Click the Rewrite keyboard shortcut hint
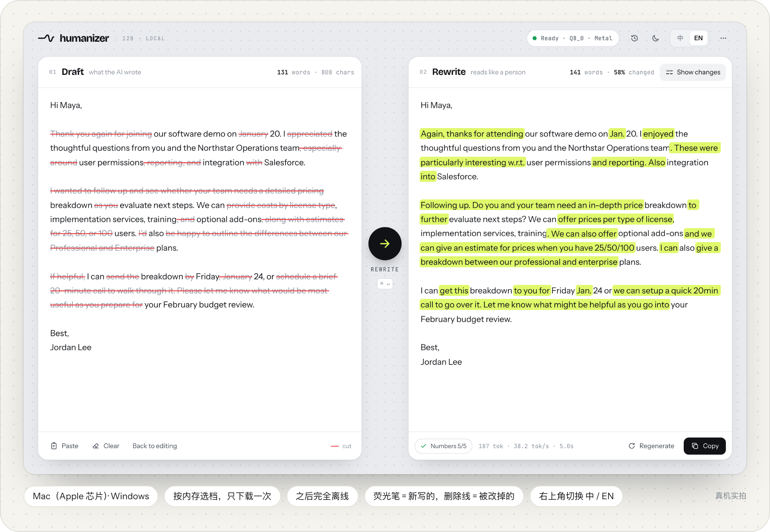 (x=385, y=284)
